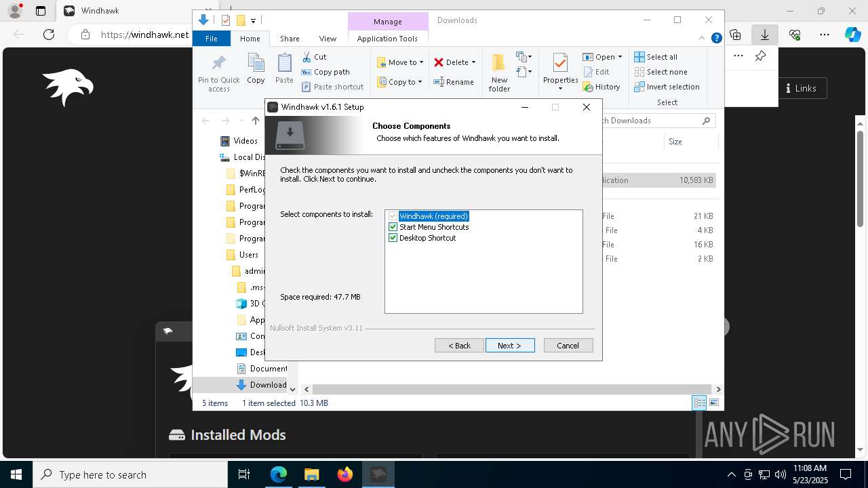Viewport: 868px width, 488px height.
Task: Refresh the Windhawk browser page
Action: coord(49,35)
